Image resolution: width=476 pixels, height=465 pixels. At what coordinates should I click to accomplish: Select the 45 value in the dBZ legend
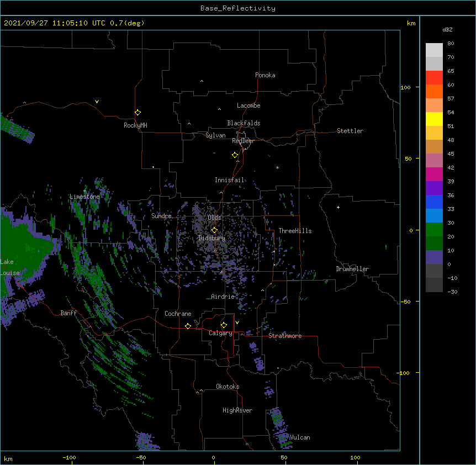click(x=451, y=154)
